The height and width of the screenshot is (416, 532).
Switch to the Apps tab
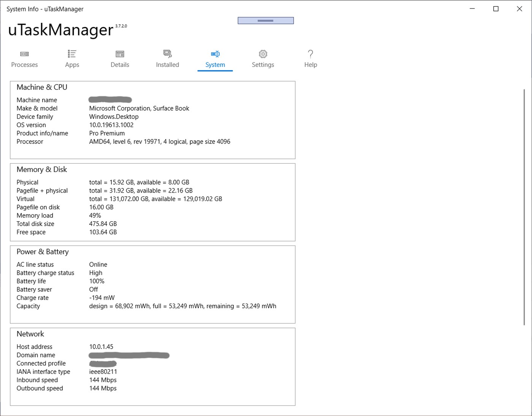(x=71, y=64)
